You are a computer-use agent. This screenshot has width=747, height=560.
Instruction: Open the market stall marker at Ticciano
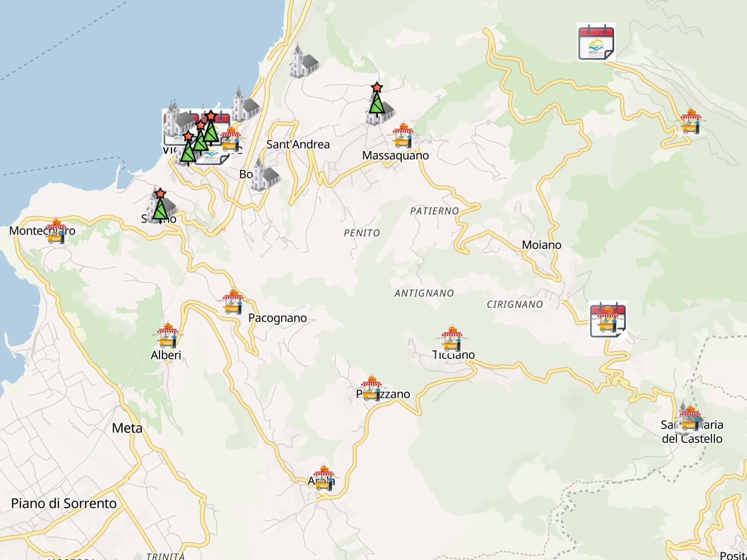(x=452, y=338)
